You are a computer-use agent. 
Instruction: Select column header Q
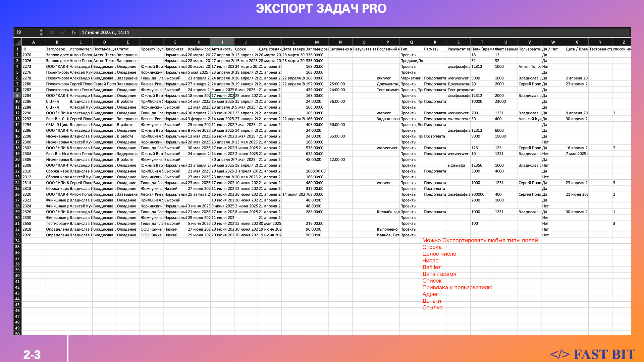pyautogui.click(x=411, y=42)
